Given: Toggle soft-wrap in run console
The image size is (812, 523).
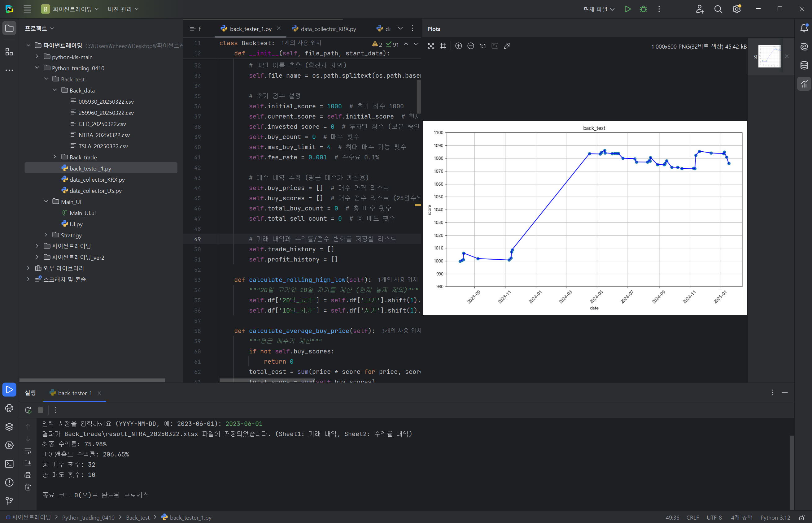Looking at the screenshot, I should tap(28, 451).
